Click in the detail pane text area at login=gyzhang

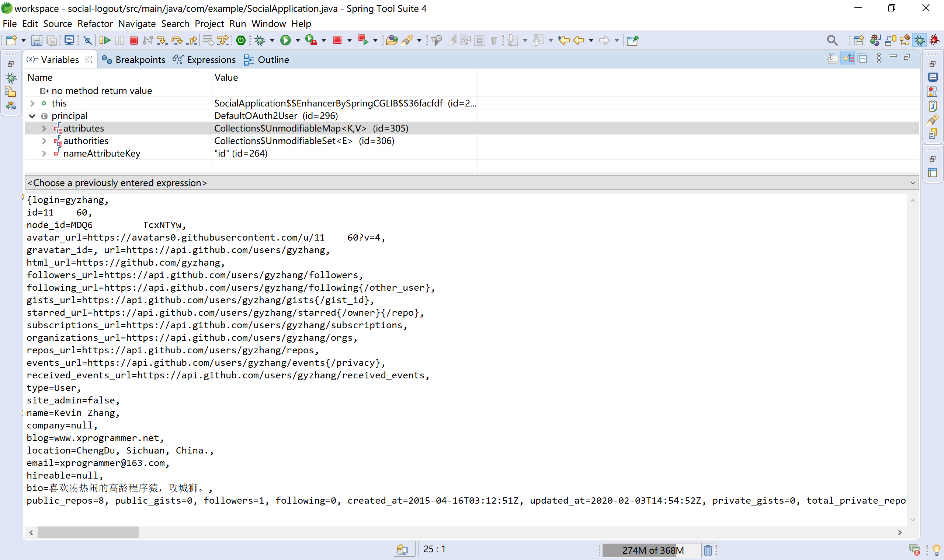[x=68, y=200]
